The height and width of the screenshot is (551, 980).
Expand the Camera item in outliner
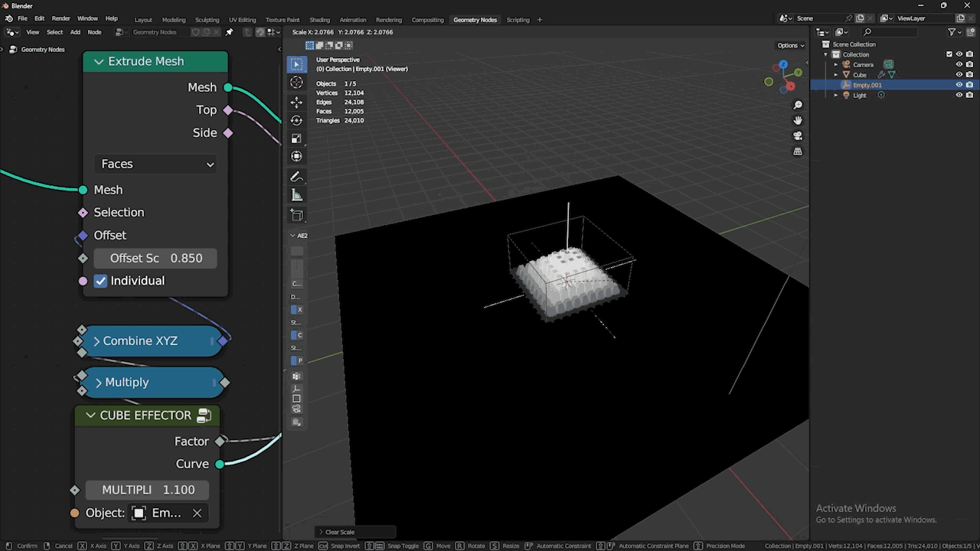[835, 64]
